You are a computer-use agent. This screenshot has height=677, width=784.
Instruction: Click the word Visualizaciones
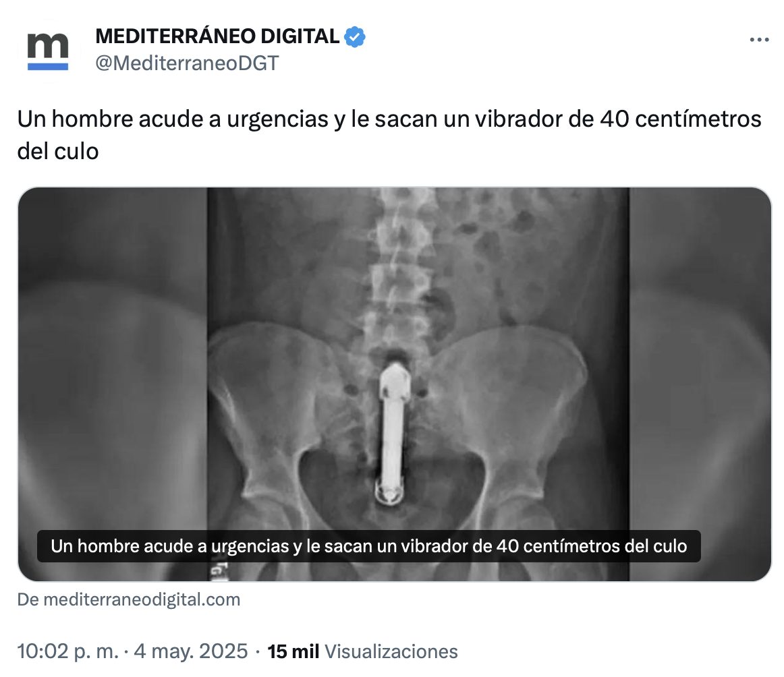pyautogui.click(x=391, y=651)
